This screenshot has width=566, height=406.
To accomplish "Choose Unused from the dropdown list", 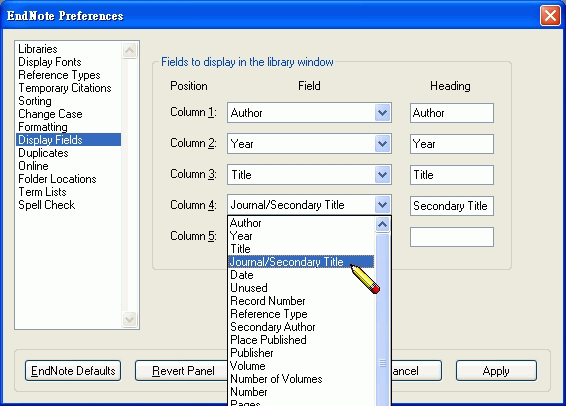I will tap(302, 288).
